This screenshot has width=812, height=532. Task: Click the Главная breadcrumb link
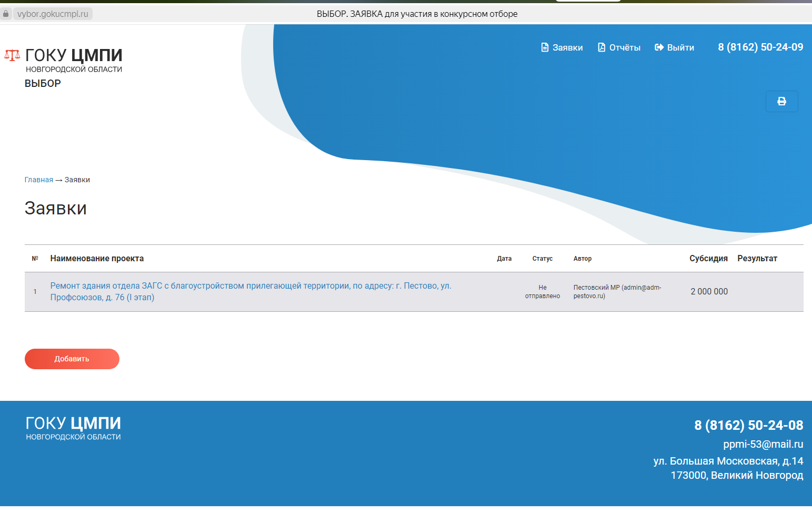[x=39, y=180]
